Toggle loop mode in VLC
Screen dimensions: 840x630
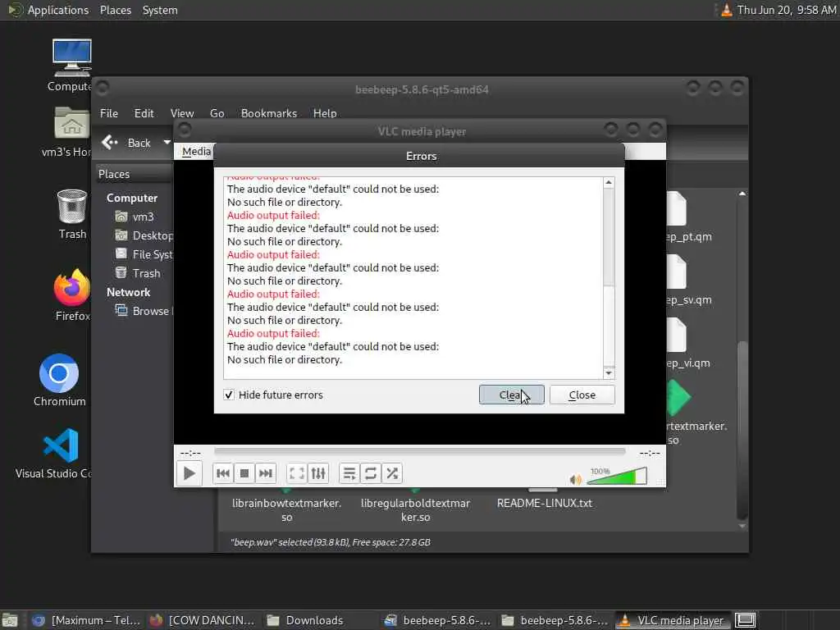pyautogui.click(x=371, y=473)
